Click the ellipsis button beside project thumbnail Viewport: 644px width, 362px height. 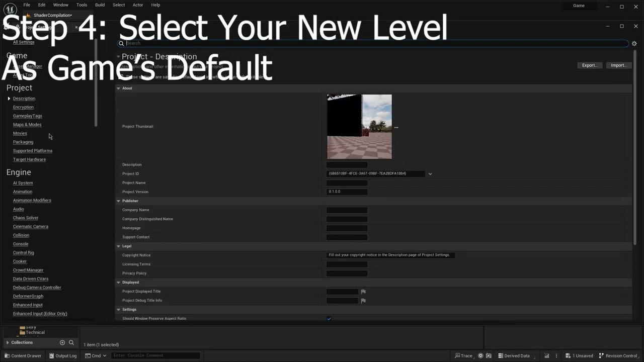pyautogui.click(x=396, y=128)
